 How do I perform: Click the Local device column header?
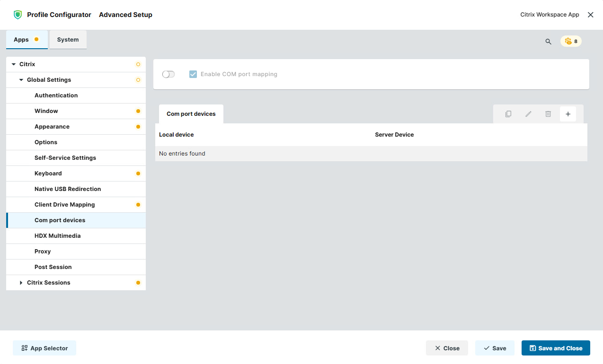(x=177, y=135)
